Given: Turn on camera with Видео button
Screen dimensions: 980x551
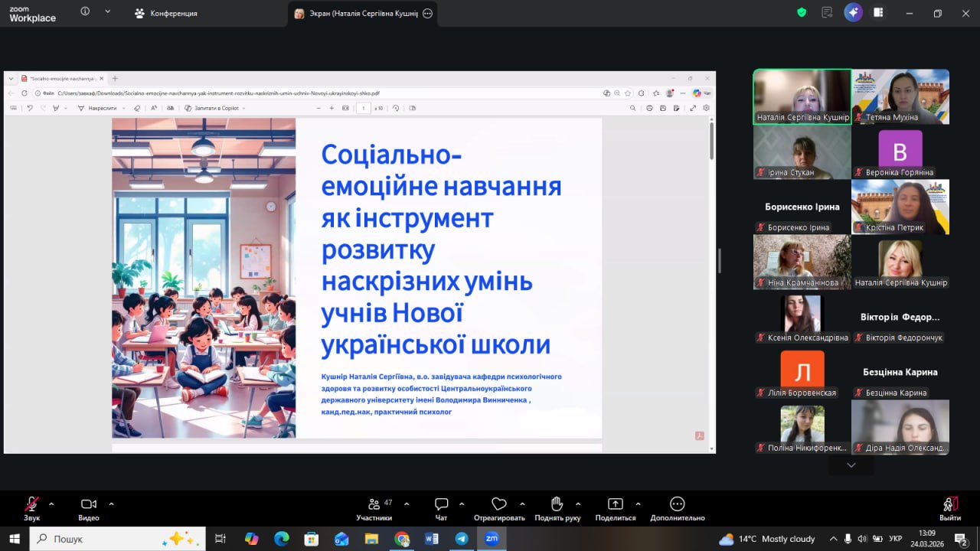Looking at the screenshot, I should 88,505.
